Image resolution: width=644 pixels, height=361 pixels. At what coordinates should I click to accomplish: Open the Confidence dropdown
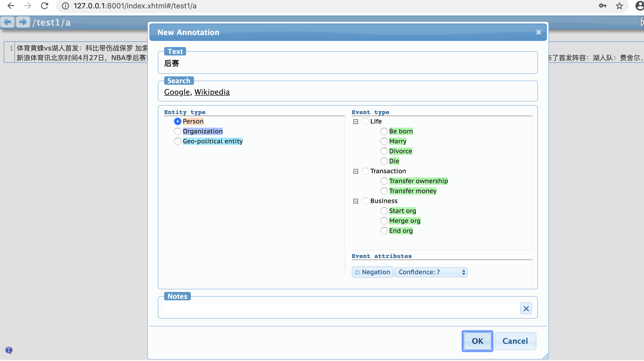pyautogui.click(x=431, y=272)
